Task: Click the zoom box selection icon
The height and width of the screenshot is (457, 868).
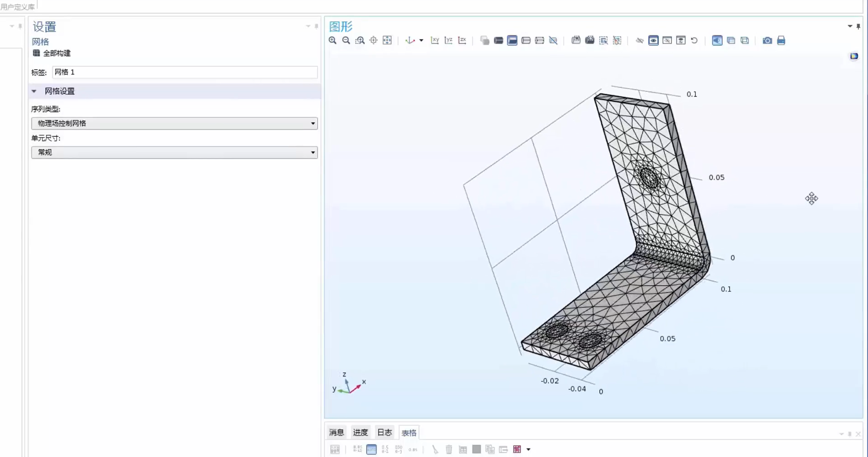Action: tap(360, 41)
